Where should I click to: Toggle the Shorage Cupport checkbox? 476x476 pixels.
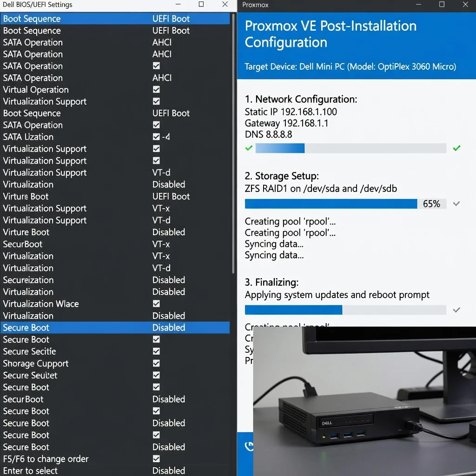click(156, 364)
